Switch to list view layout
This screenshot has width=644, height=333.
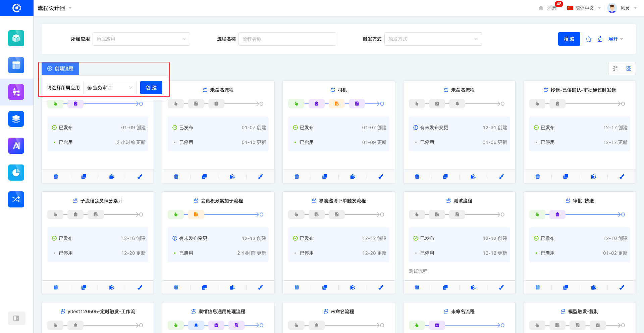pyautogui.click(x=615, y=68)
